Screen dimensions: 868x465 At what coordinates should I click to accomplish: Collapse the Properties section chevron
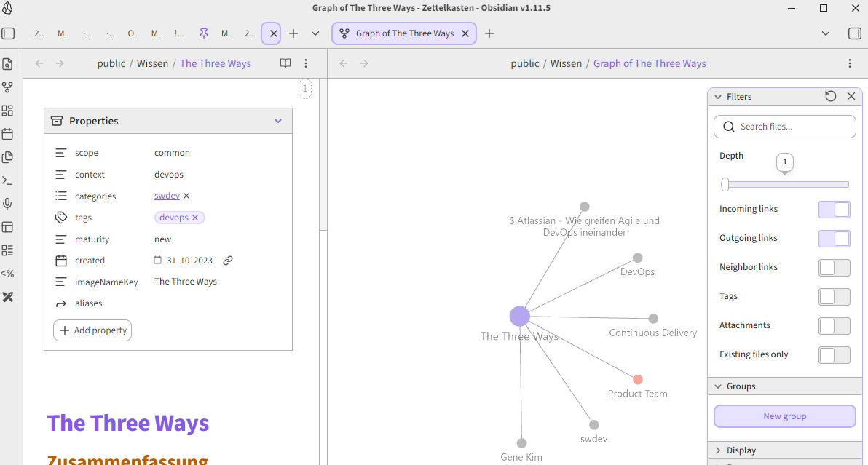pos(278,121)
